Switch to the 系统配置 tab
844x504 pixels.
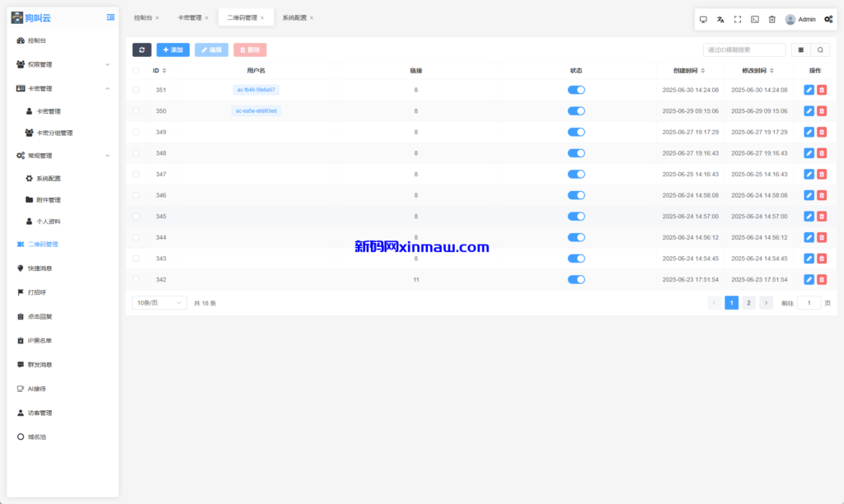(294, 17)
